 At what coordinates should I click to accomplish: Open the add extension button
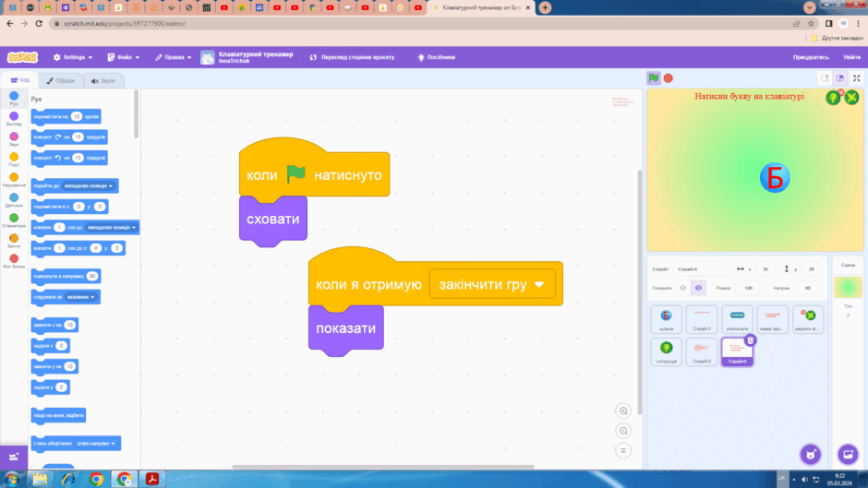tap(14, 457)
